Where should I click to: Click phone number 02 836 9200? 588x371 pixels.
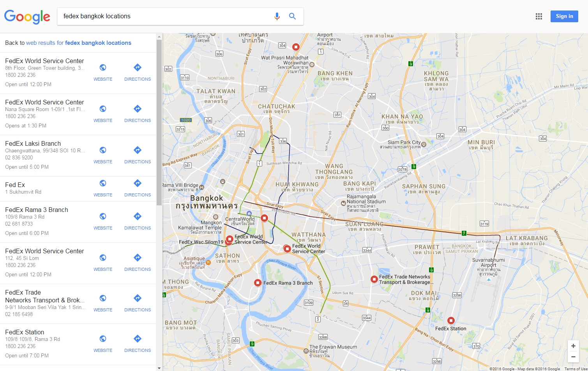click(x=19, y=157)
